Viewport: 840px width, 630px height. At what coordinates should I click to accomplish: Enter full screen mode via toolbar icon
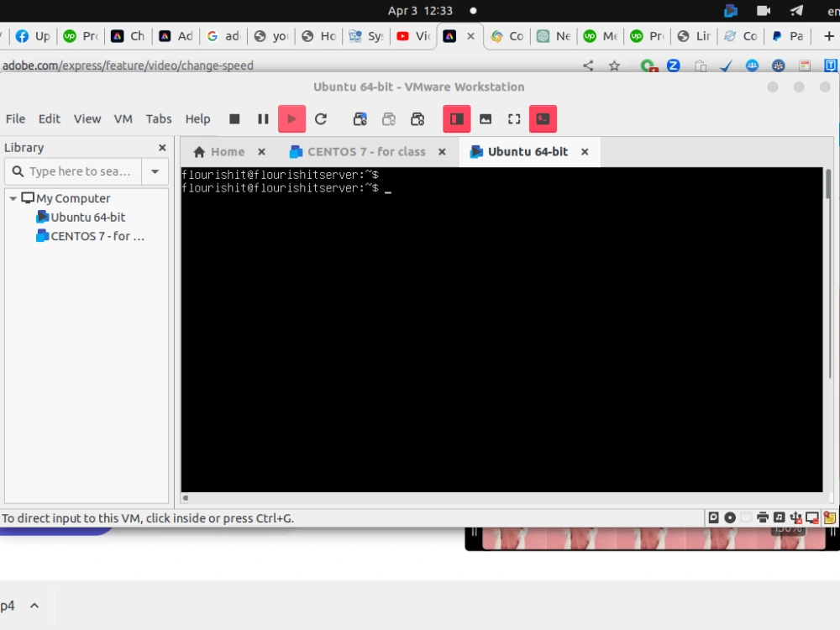click(x=513, y=118)
